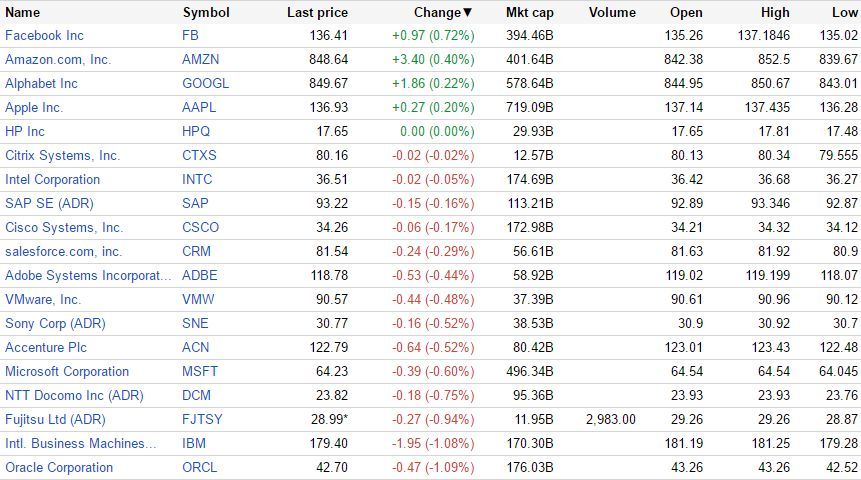Open the Intel Corporation link
861x480 pixels.
pyautogui.click(x=53, y=179)
